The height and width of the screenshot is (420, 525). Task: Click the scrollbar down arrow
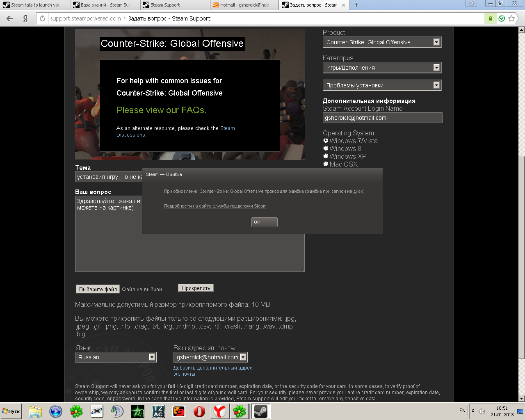(521, 399)
